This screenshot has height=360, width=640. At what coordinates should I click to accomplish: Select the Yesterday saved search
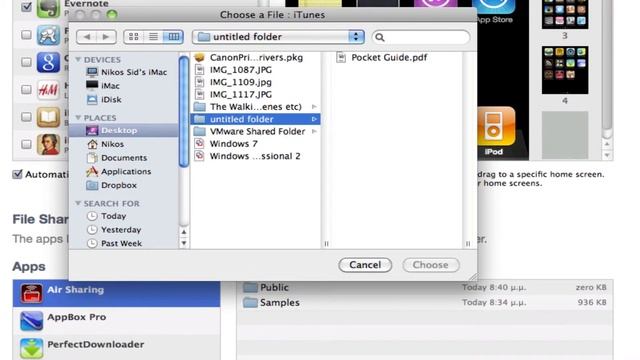click(114, 230)
